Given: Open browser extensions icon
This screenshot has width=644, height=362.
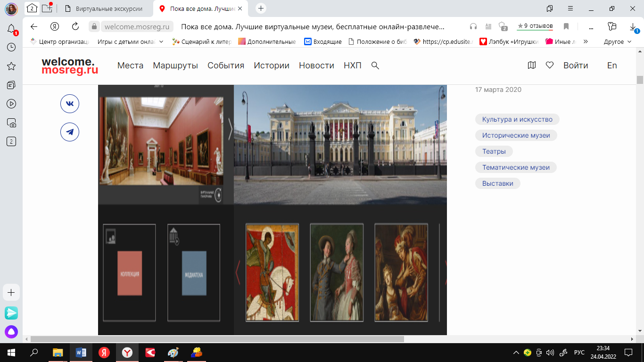Looking at the screenshot, I should coord(612,26).
